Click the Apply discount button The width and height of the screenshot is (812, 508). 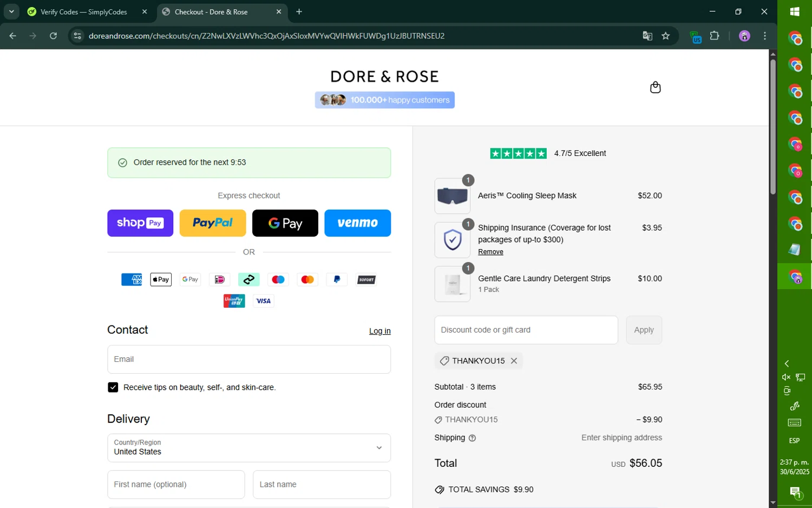pos(644,330)
